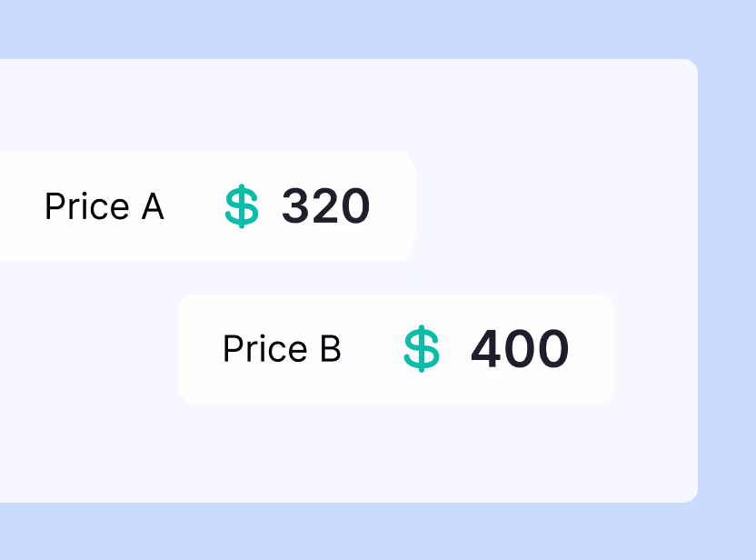Click the word Price in Price B
The height and width of the screenshot is (560, 756).
[265, 350]
